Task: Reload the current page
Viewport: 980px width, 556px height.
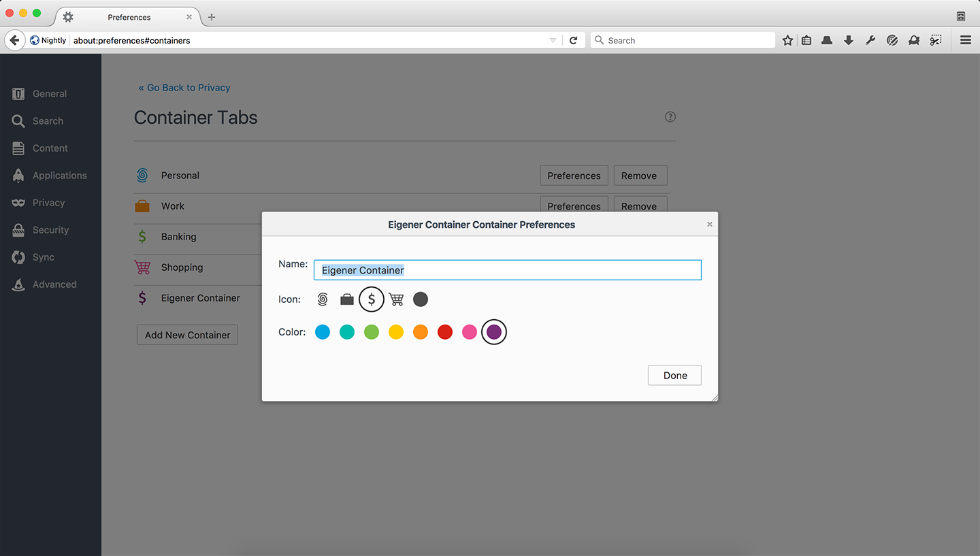Action: (573, 40)
